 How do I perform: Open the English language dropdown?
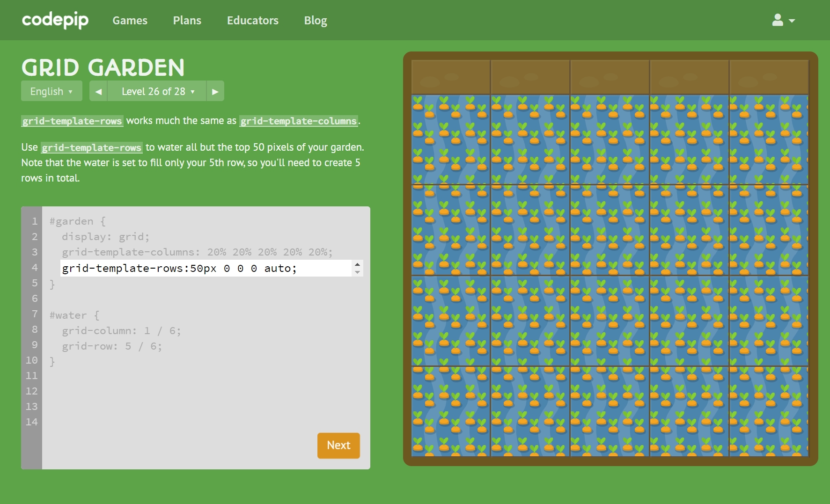coord(51,91)
